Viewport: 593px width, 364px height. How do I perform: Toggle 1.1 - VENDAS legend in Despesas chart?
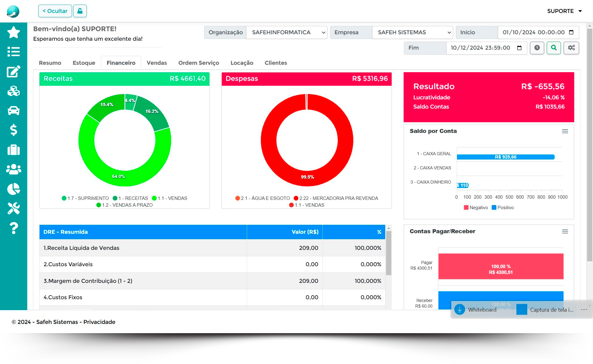307,205
